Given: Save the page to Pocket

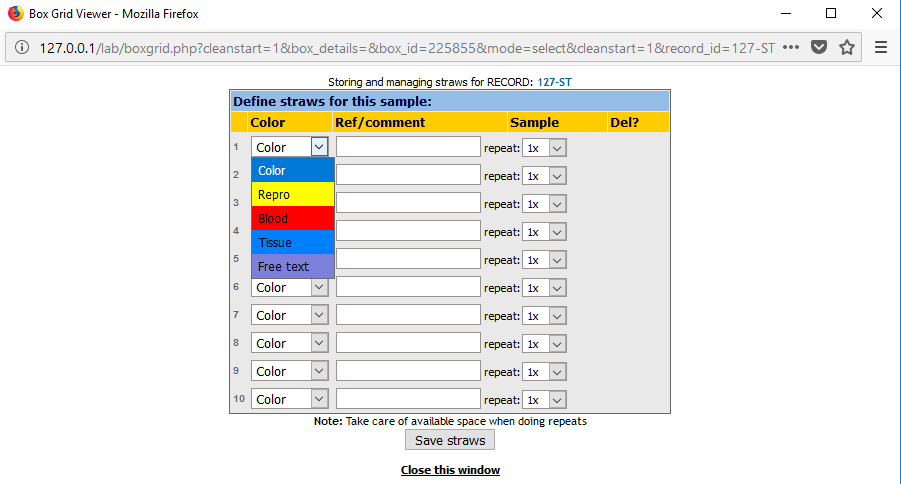Looking at the screenshot, I should (819, 48).
